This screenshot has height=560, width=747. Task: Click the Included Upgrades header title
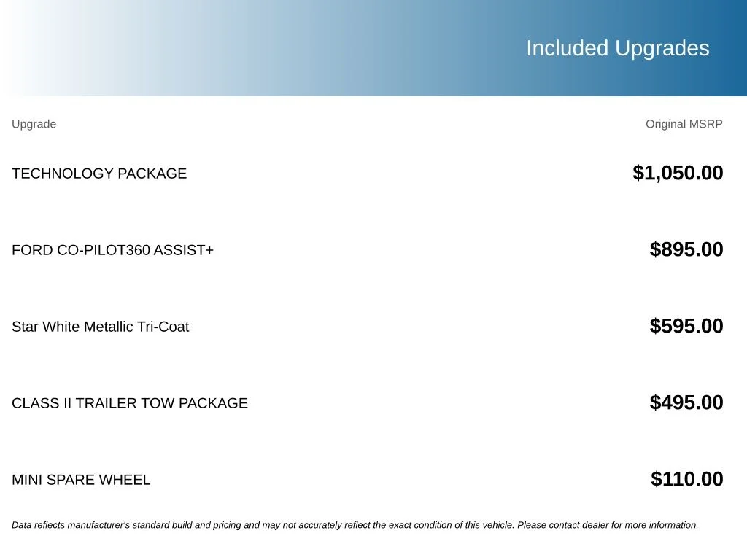618,49
